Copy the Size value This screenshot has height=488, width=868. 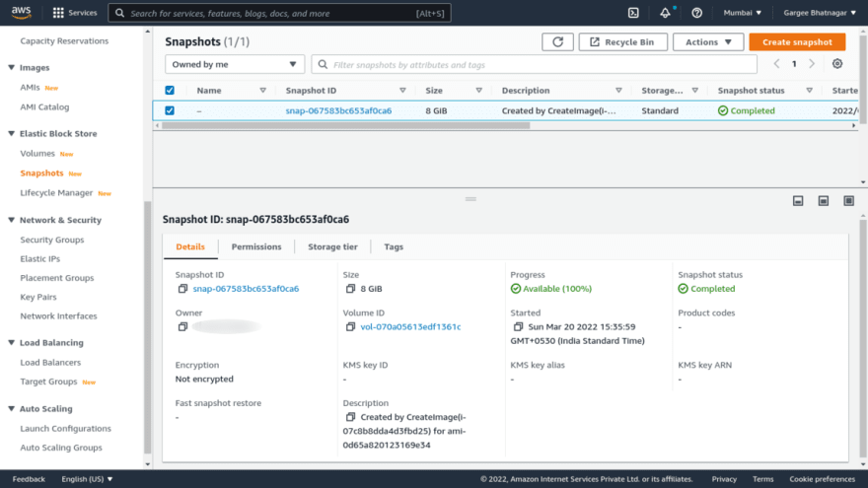click(350, 289)
